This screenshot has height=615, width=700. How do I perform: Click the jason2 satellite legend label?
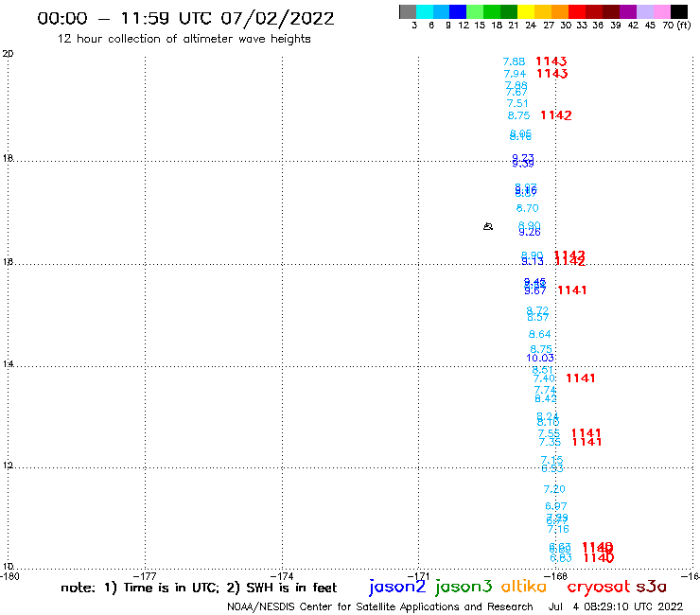coord(397,587)
